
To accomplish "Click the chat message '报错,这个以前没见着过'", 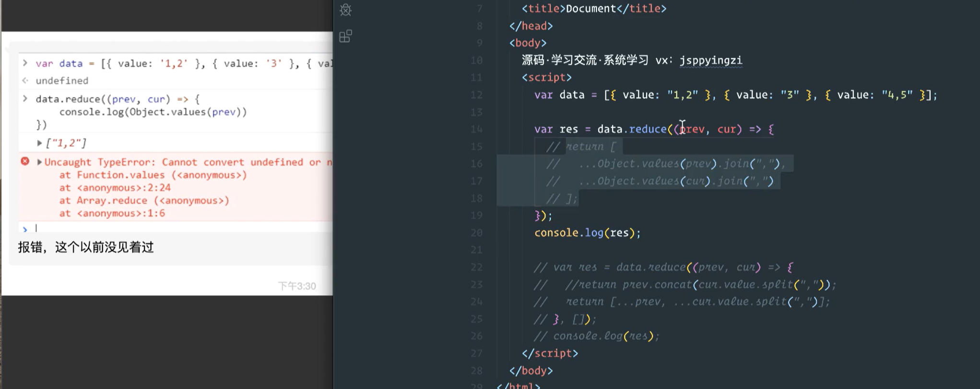I will (86, 247).
